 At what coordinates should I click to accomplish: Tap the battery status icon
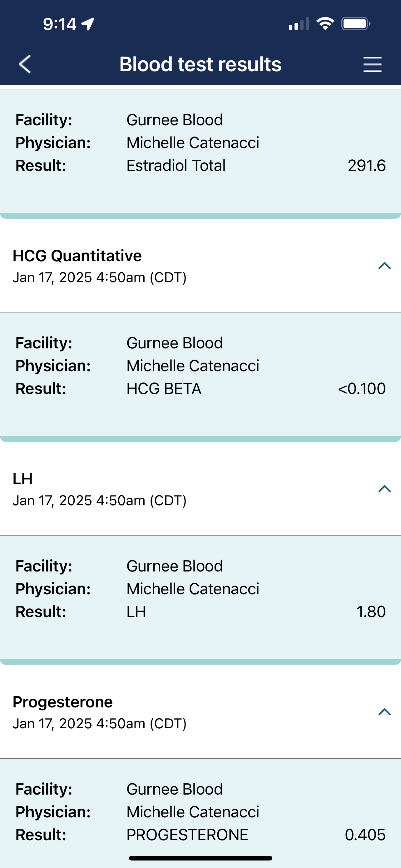coord(355,23)
